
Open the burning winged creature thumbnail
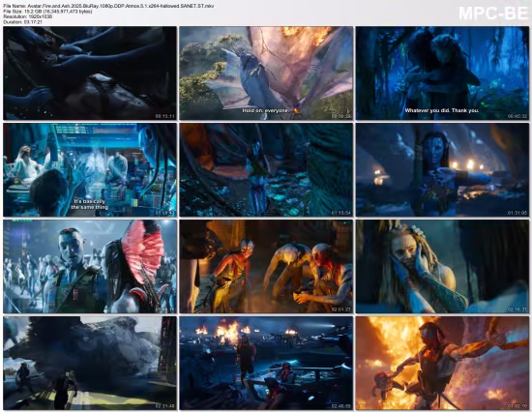pos(266,73)
